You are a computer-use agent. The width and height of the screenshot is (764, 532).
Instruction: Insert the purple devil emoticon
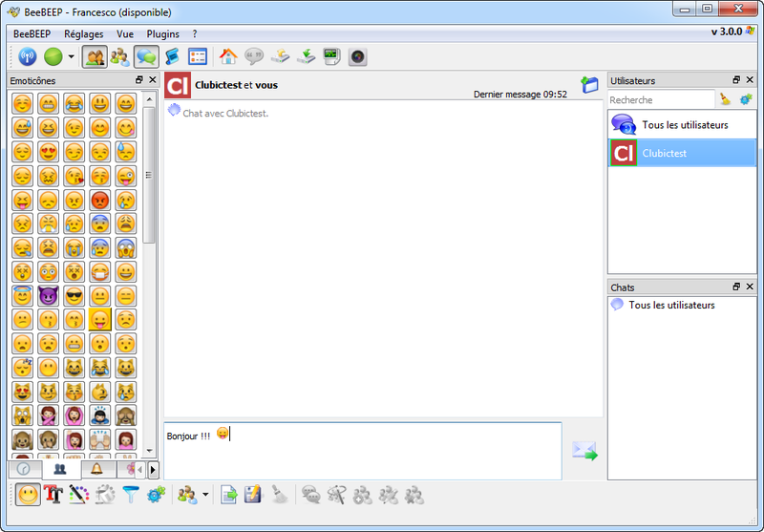pos(48,296)
